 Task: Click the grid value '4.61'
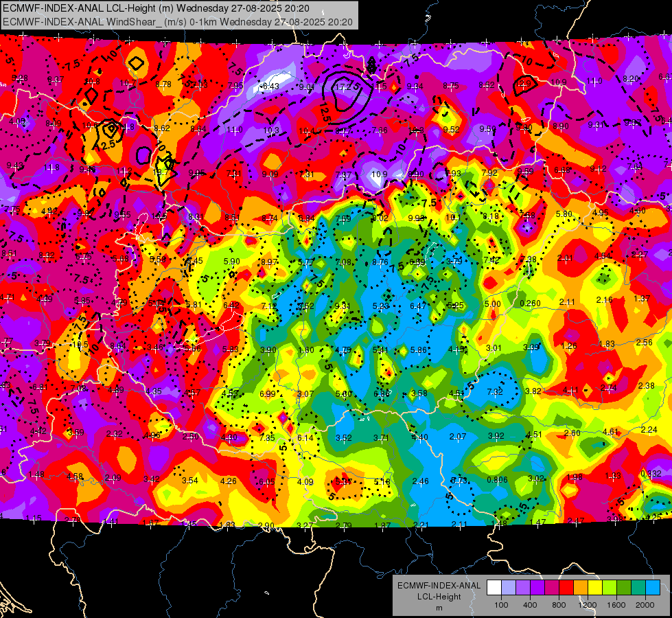(610, 432)
